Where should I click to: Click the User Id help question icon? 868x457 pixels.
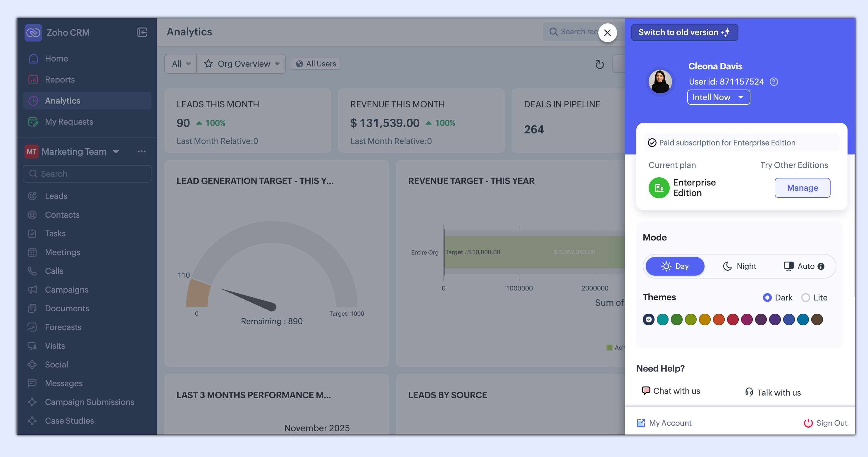pyautogui.click(x=774, y=82)
